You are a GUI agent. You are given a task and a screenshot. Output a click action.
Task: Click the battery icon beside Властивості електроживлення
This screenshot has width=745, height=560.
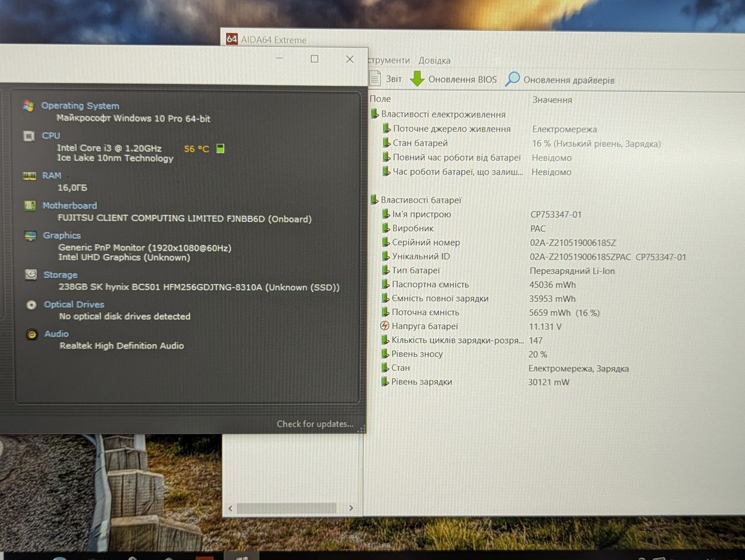tap(375, 113)
